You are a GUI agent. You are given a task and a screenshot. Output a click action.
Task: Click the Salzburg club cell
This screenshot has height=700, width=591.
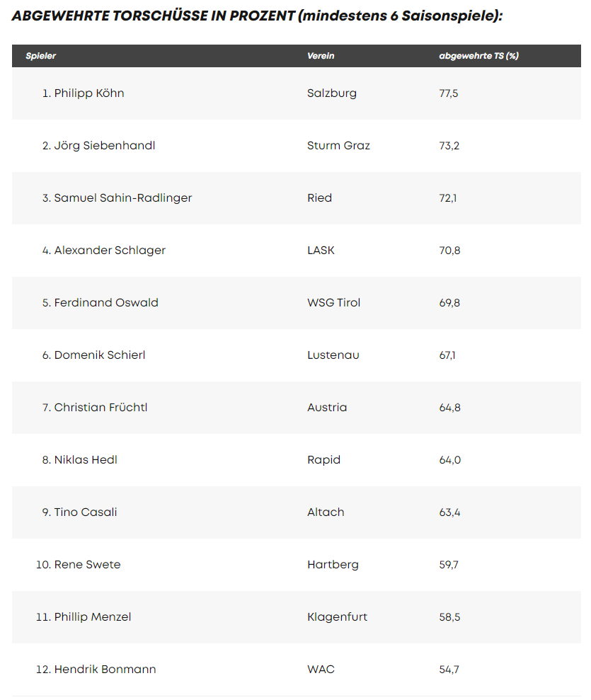tap(332, 93)
